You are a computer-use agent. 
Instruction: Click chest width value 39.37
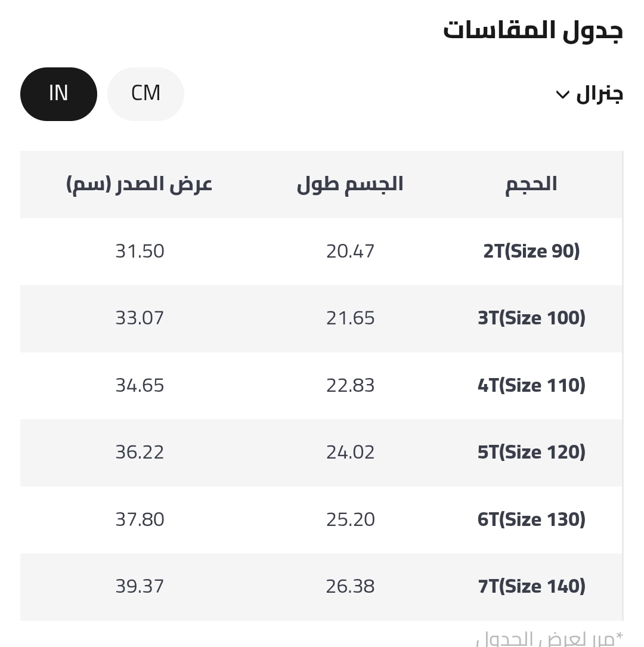click(x=140, y=587)
